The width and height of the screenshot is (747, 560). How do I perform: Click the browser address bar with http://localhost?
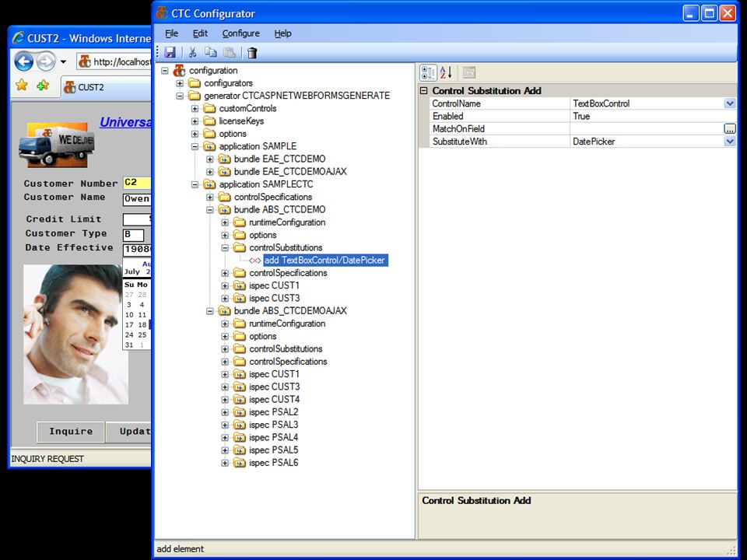114,61
